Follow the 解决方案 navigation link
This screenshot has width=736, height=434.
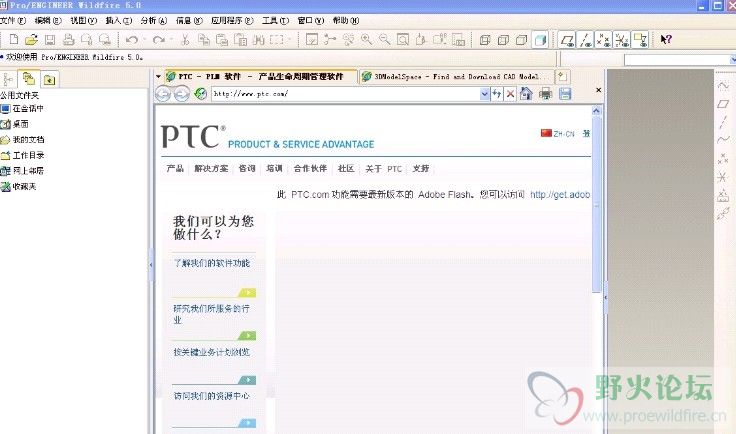pos(211,168)
